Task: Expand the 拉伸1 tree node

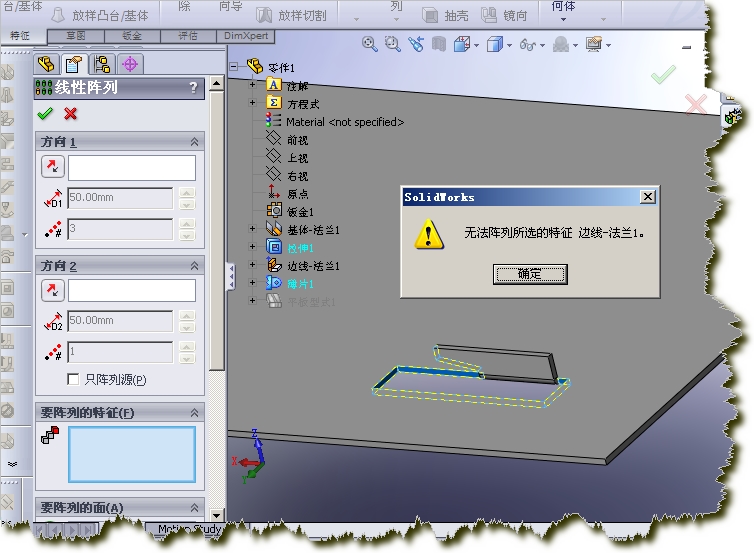Action: (x=252, y=247)
